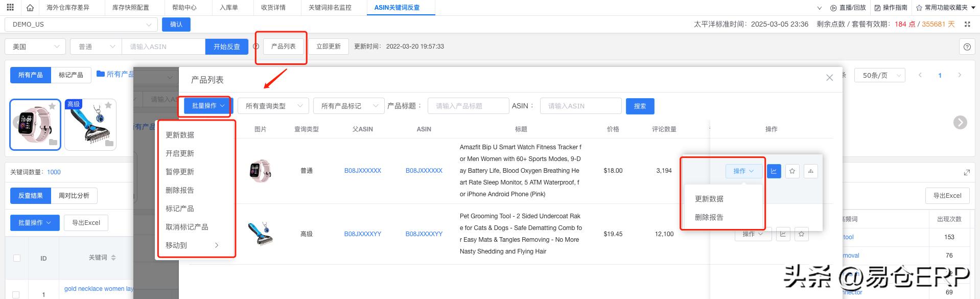The image size is (980, 299).
Task: Click the 确认 button
Action: [x=176, y=25]
